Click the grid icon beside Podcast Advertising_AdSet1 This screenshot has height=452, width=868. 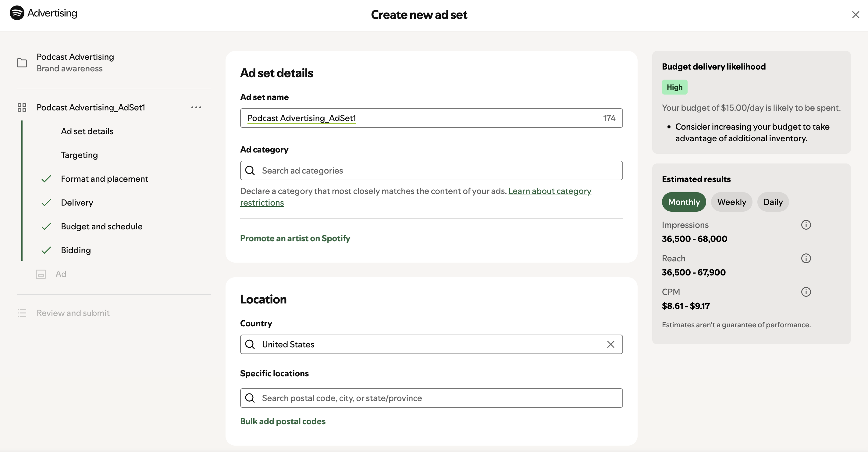22,107
